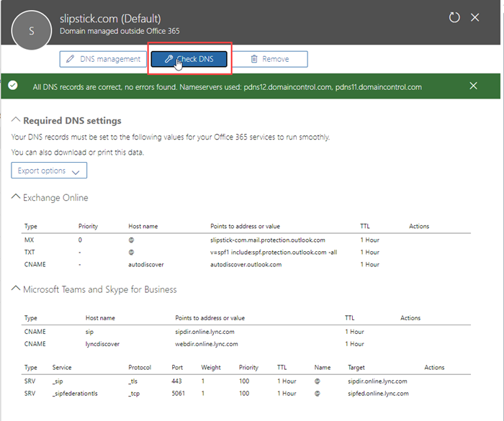
Task: Click the slipstick.com avatar circle
Action: (x=32, y=30)
